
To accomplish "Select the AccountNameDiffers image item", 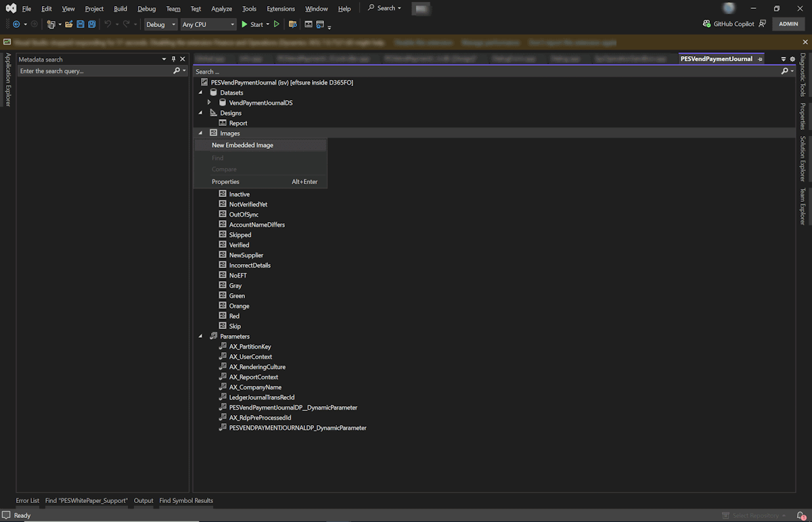I will pyautogui.click(x=256, y=225).
